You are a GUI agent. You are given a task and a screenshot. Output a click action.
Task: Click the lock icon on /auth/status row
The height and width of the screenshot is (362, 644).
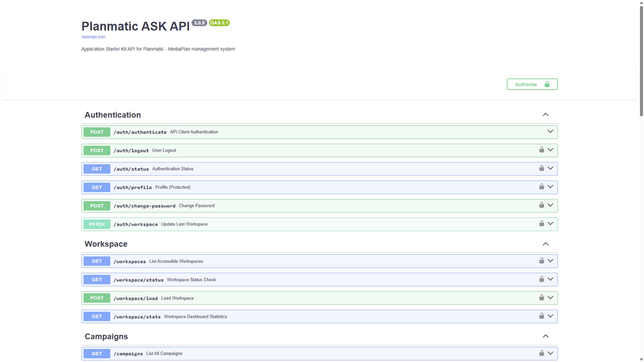click(x=541, y=168)
